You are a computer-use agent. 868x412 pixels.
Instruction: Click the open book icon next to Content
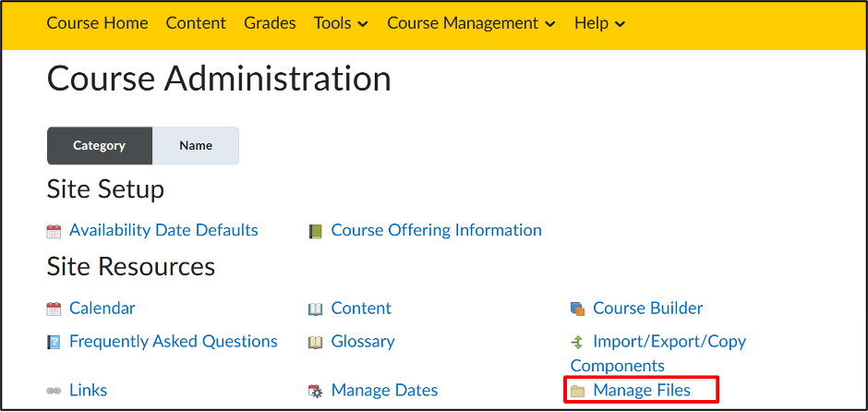316,309
